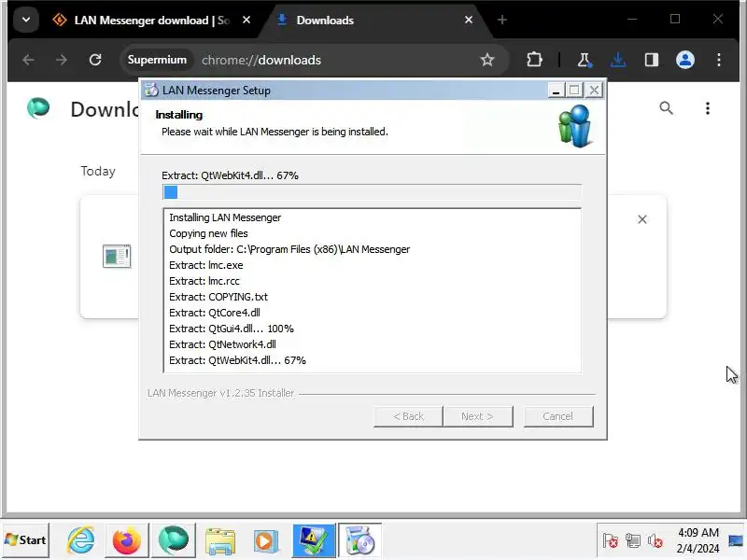Go back in the browser
The image size is (747, 560).
point(28,60)
